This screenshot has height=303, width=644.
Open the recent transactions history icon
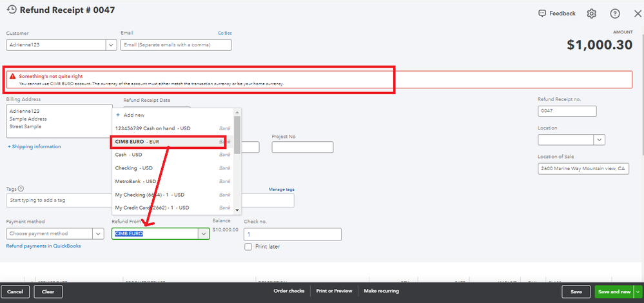coord(12,10)
